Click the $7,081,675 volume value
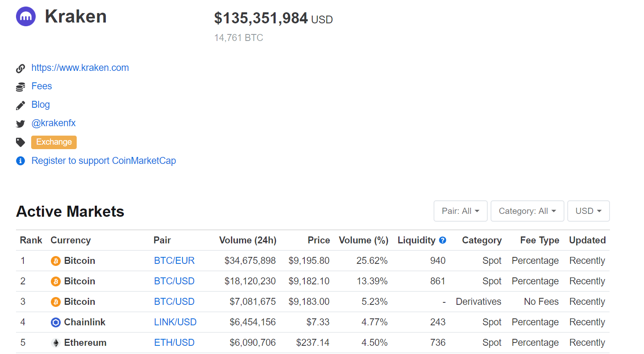This screenshot has height=354, width=644. 253,302
